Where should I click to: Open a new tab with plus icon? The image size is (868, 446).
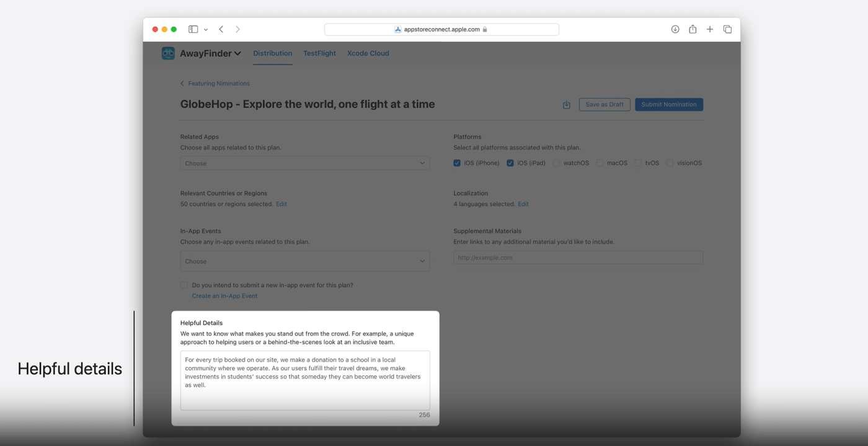[710, 29]
